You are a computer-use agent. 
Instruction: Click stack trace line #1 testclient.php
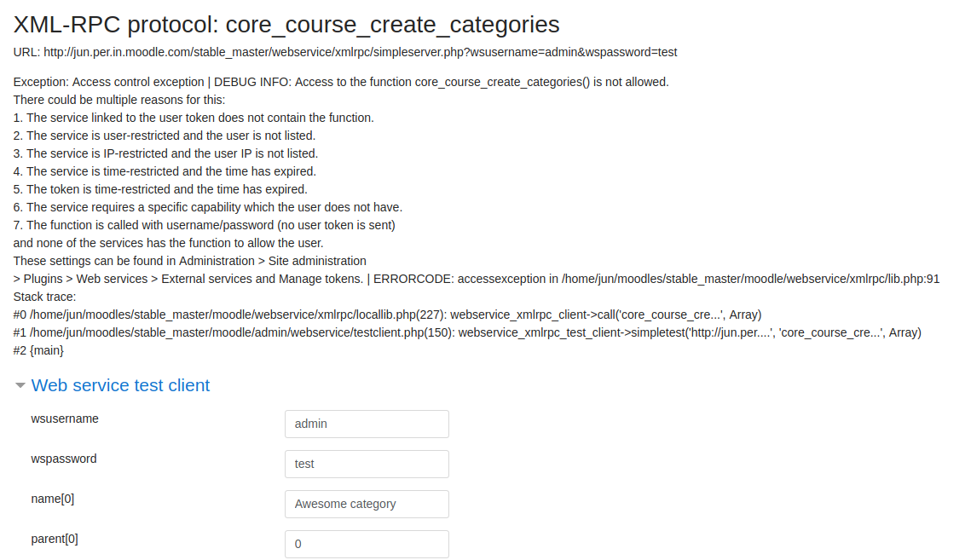click(x=467, y=332)
